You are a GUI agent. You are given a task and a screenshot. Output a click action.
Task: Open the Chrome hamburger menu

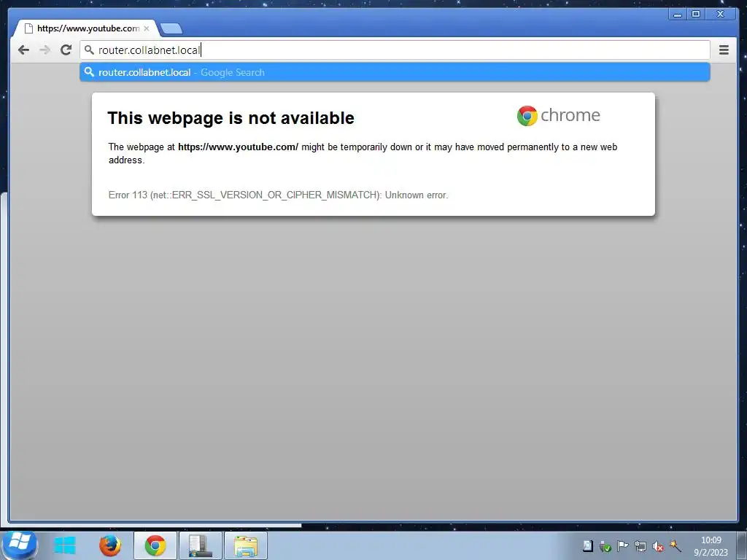[x=724, y=50]
